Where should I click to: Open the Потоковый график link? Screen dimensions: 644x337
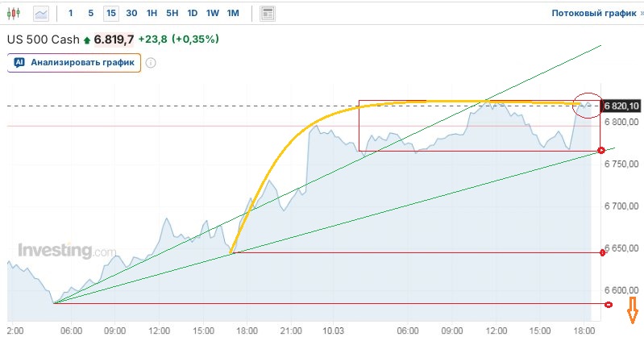pyautogui.click(x=594, y=14)
